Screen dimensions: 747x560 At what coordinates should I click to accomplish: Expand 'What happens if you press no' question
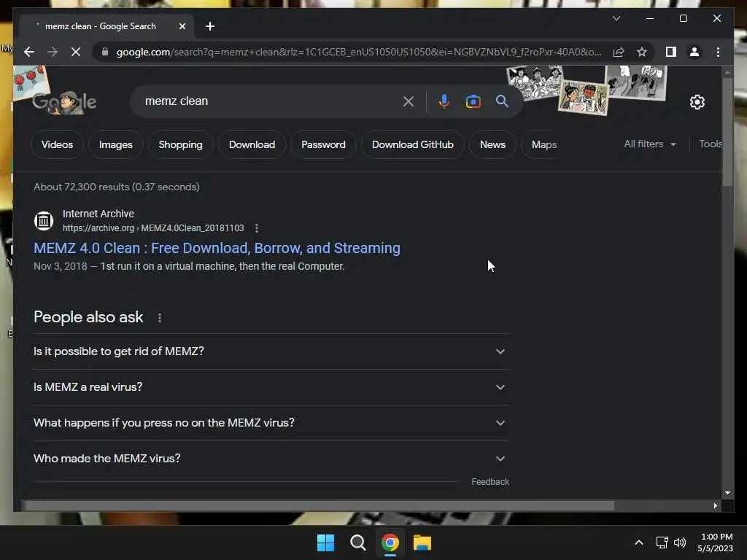click(271, 423)
